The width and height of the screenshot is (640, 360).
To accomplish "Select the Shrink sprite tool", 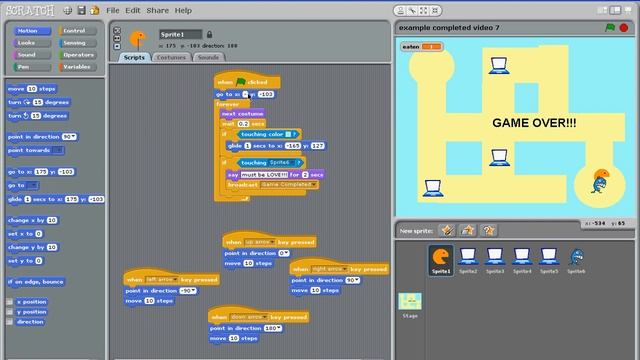I will [435, 11].
